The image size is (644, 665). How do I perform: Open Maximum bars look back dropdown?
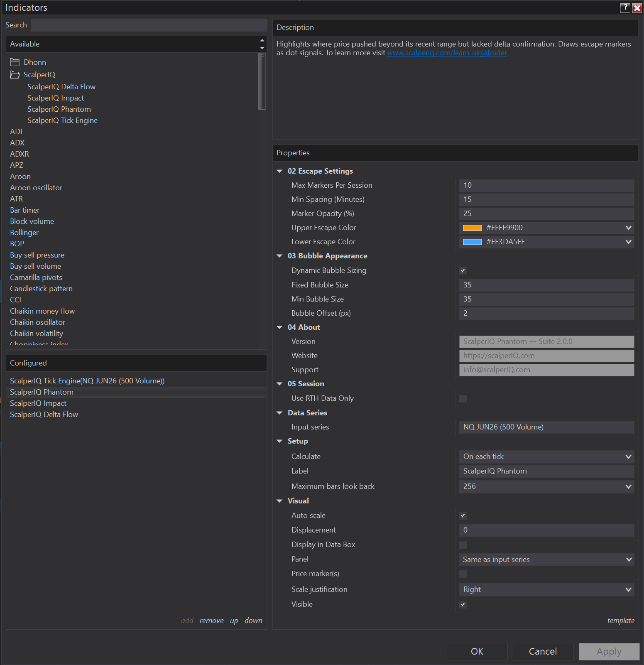coord(546,486)
